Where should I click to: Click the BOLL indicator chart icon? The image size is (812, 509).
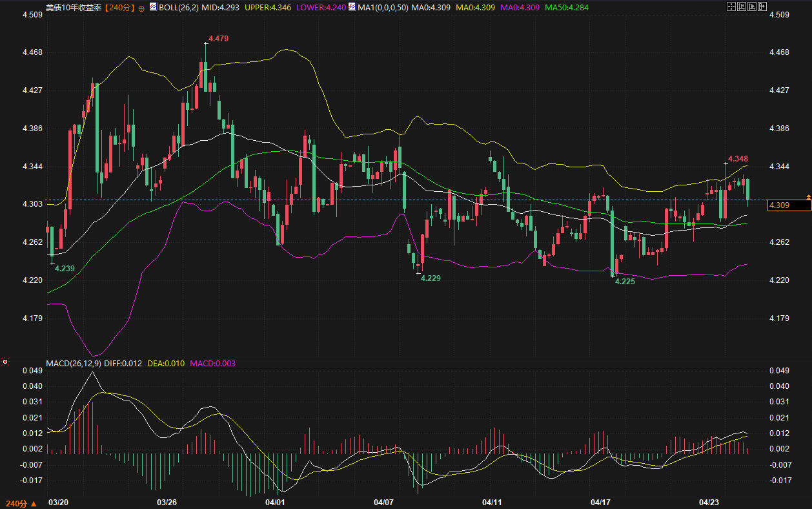point(153,7)
